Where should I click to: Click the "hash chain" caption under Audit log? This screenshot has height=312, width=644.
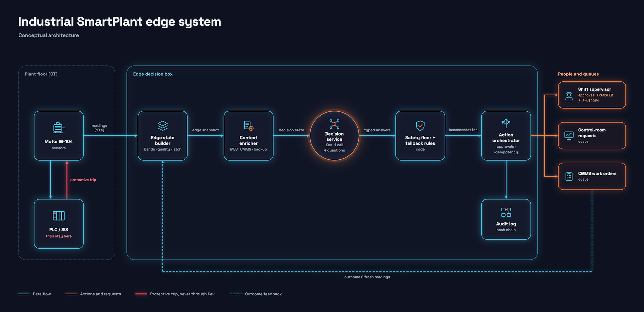(506, 230)
